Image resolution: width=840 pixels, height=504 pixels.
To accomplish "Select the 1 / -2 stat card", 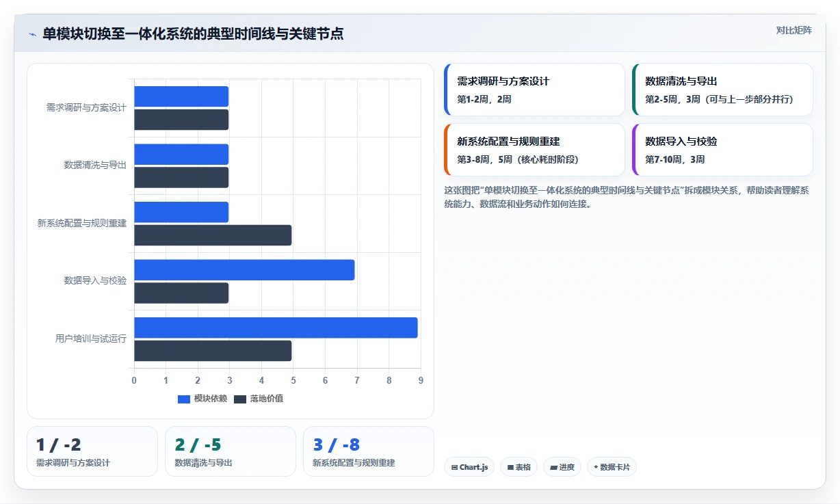I will pos(92,451).
